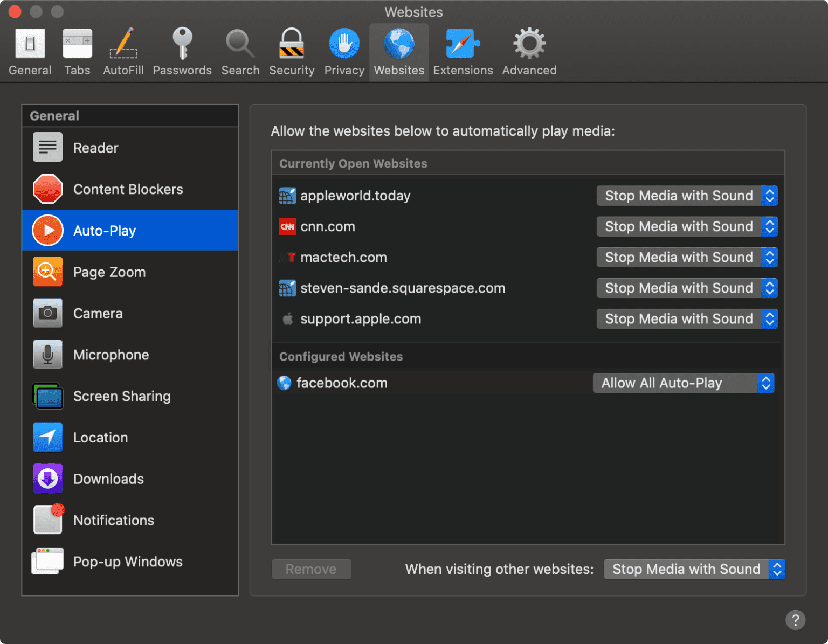828x644 pixels.
Task: Open the Advanced gear icon
Action: coord(528,51)
